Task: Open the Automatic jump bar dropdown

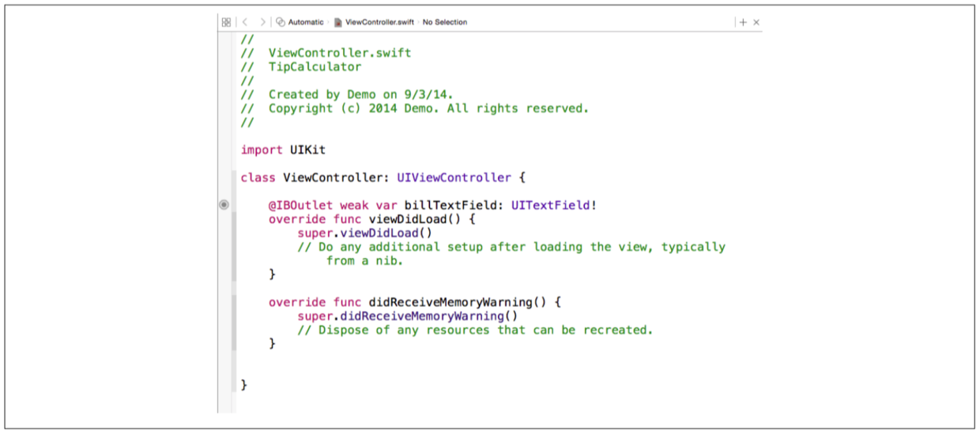Action: click(306, 22)
